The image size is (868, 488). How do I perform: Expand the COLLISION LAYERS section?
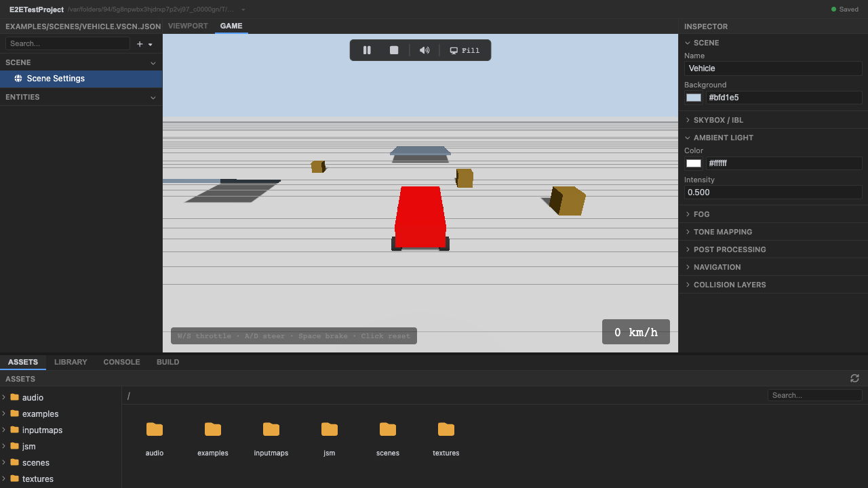(x=688, y=285)
